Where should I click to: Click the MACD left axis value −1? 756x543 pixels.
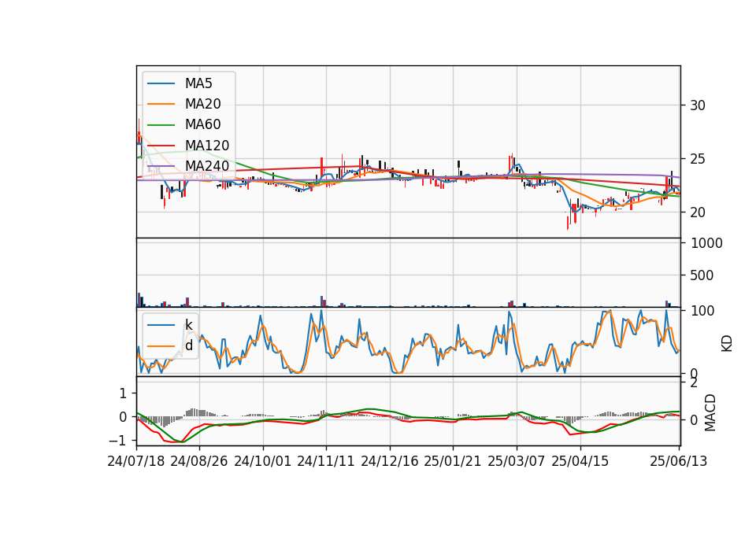[118, 441]
